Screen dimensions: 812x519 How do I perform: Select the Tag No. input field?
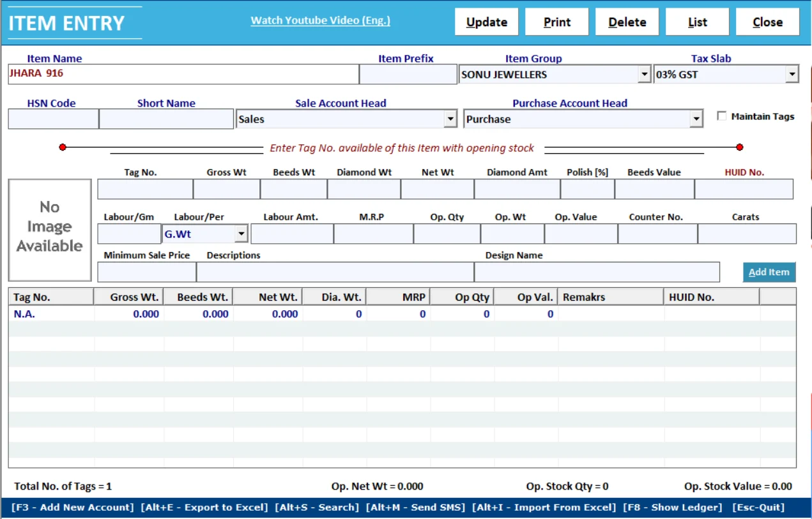tap(145, 190)
